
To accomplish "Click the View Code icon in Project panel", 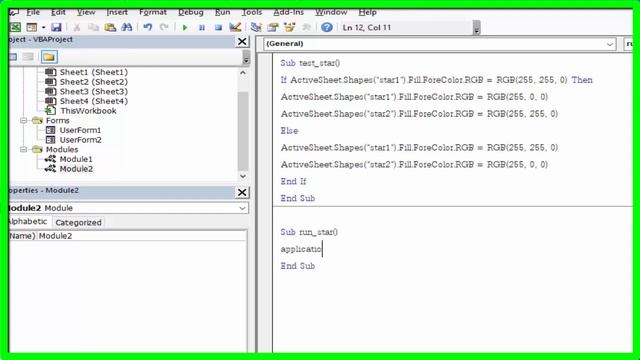I will [x=13, y=57].
